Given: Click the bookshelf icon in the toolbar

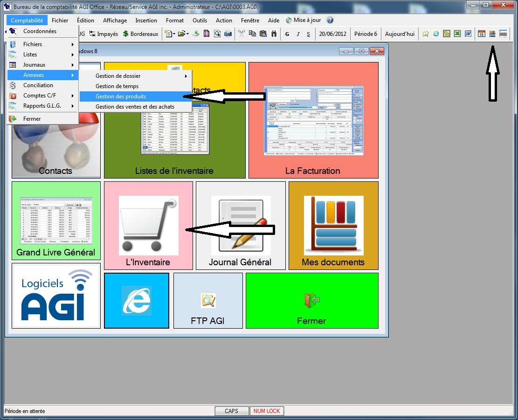Looking at the screenshot, I should tap(492, 34).
